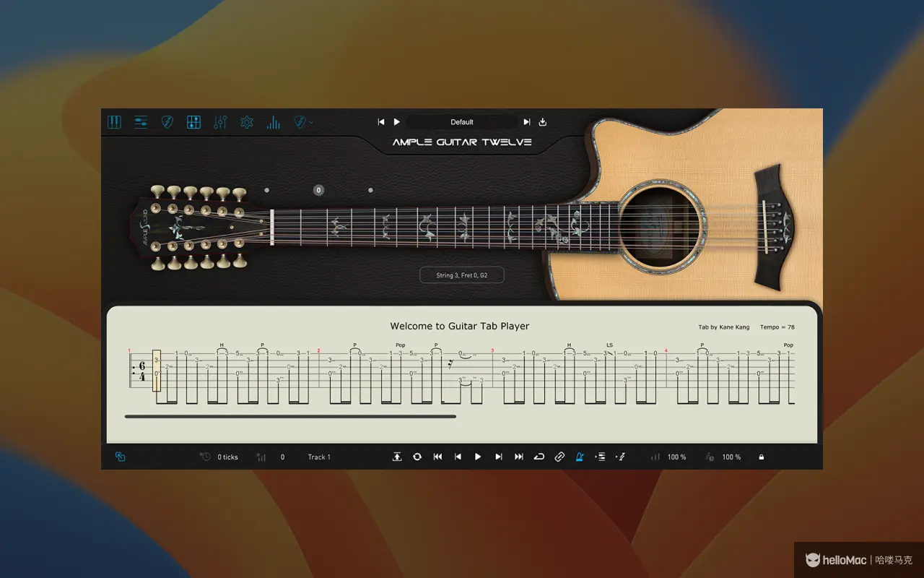Click the lock icon at the bottom right
This screenshot has height=578, width=924.
[762, 457]
